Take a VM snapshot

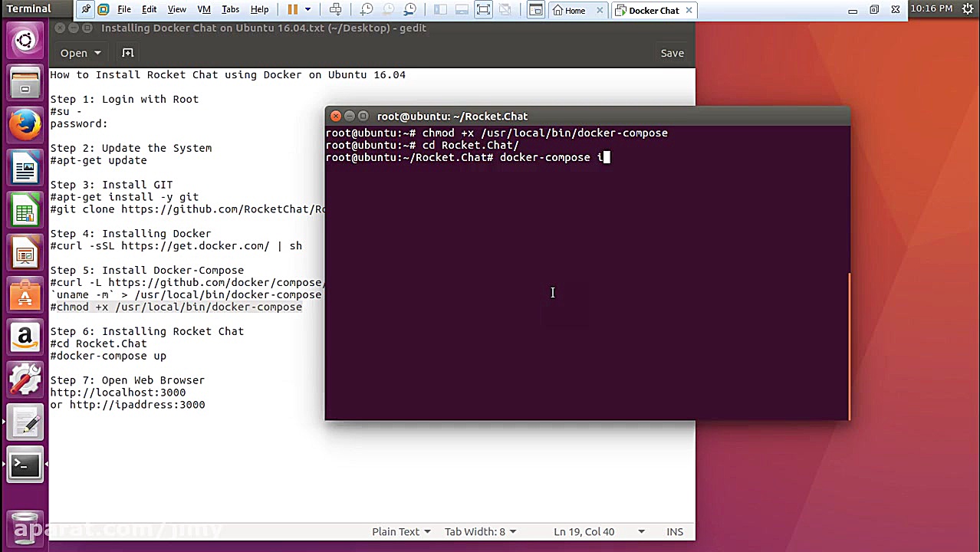(x=367, y=10)
